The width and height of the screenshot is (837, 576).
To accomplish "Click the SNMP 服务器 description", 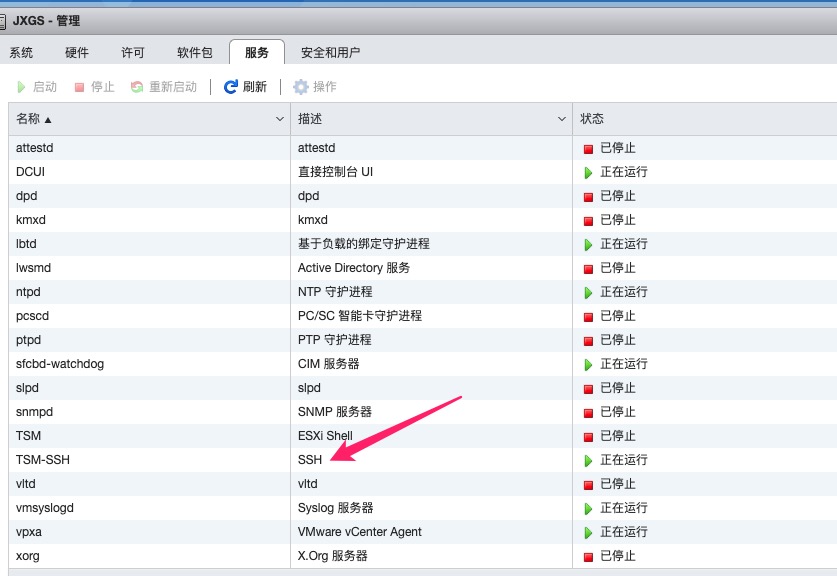I will click(335, 412).
